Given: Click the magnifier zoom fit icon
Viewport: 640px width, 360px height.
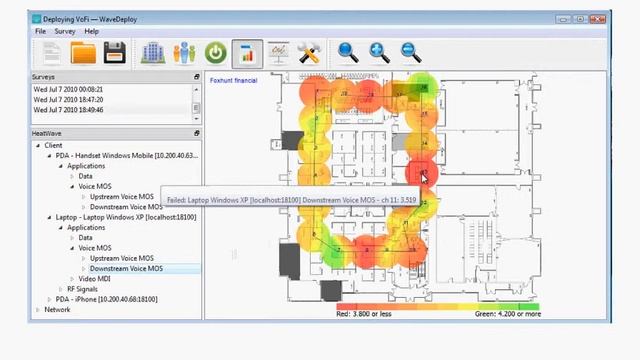Looking at the screenshot, I should pos(348,53).
